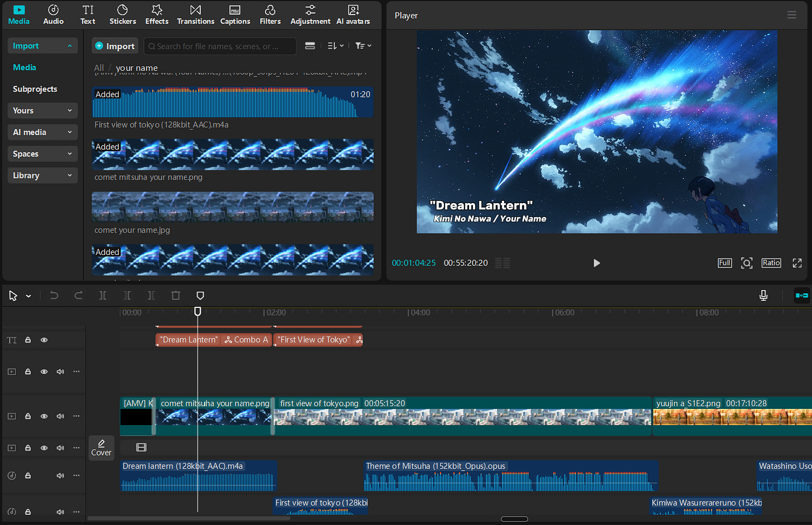The image size is (812, 525).
Task: Click the split clip tool icon
Action: click(103, 296)
